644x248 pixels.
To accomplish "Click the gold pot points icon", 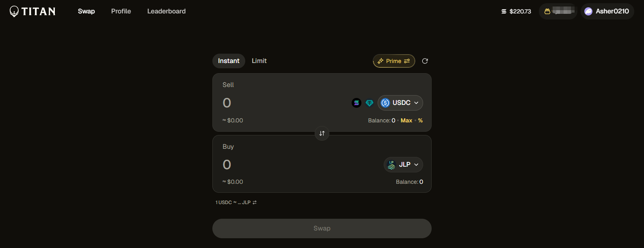I will pos(547,11).
